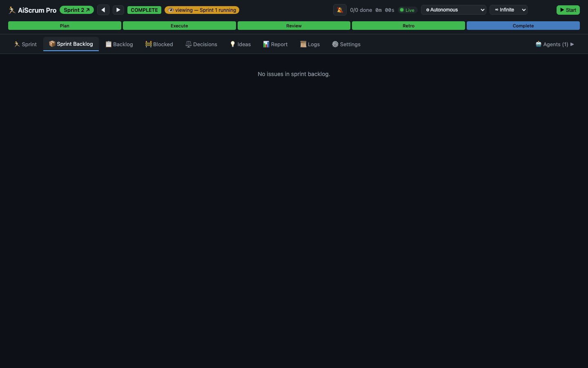Click the Review phase progress segment
This screenshot has height=368, width=588.
pos(294,26)
